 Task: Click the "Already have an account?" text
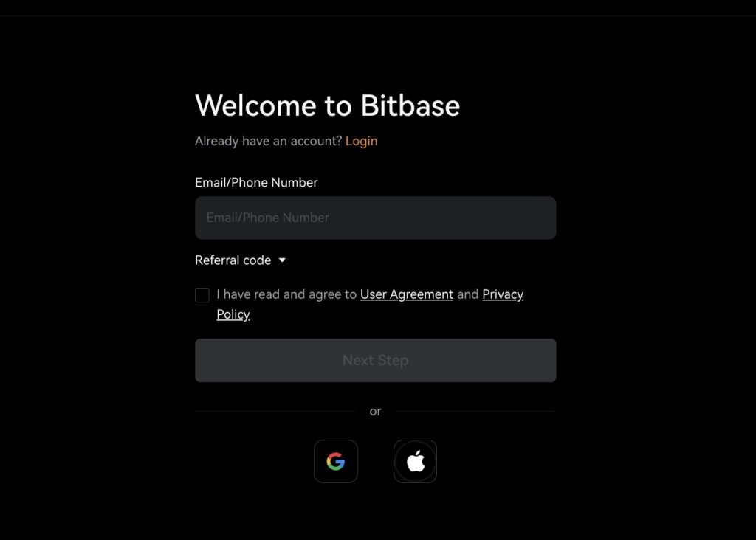[x=268, y=141]
